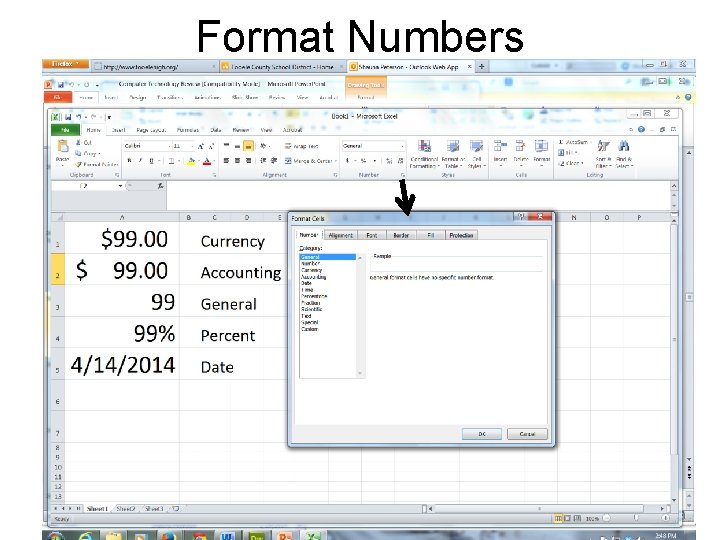Click the Paste icon in Clipboard group
Viewport: 720px width, 540px height.
(x=62, y=147)
